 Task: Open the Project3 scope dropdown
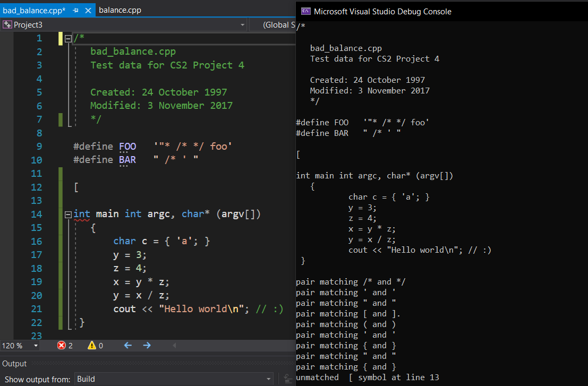[242, 25]
